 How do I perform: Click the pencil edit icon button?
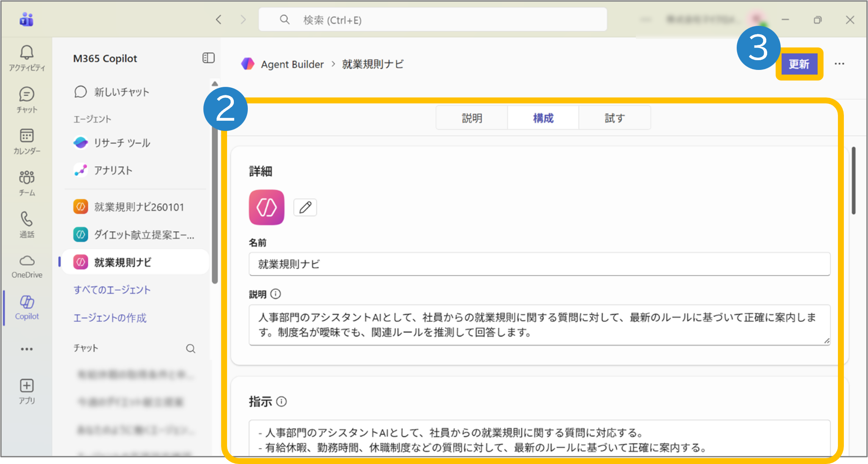(x=305, y=207)
